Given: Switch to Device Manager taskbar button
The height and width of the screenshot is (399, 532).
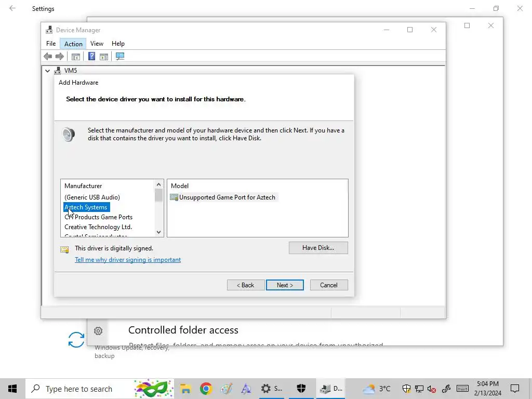Looking at the screenshot, I should pyautogui.click(x=331, y=389).
